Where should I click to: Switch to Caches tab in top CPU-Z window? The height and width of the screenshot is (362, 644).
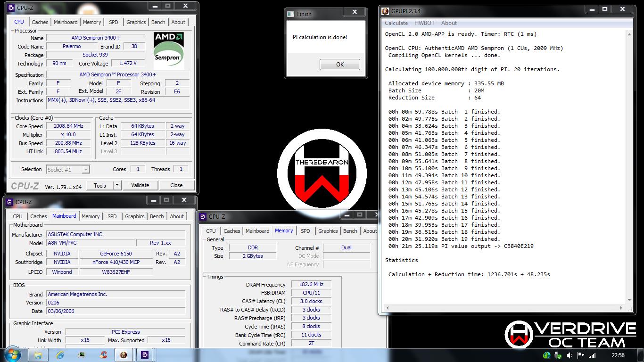click(x=40, y=22)
